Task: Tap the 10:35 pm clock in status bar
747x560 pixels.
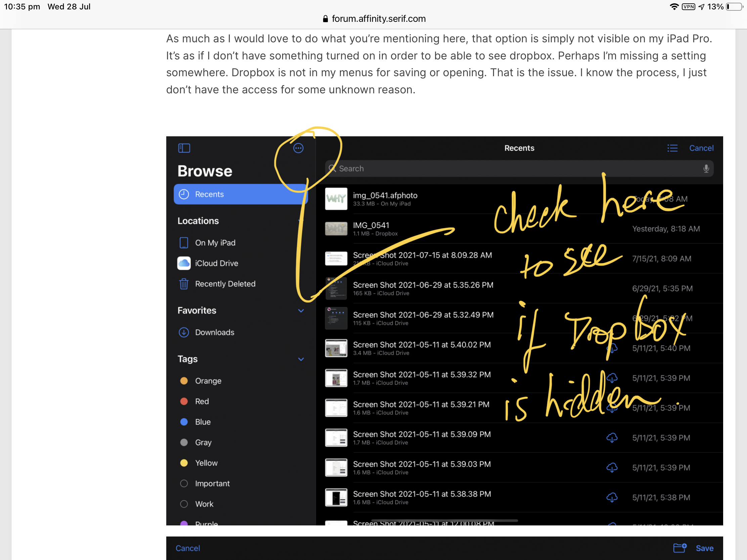Action: click(x=22, y=6)
